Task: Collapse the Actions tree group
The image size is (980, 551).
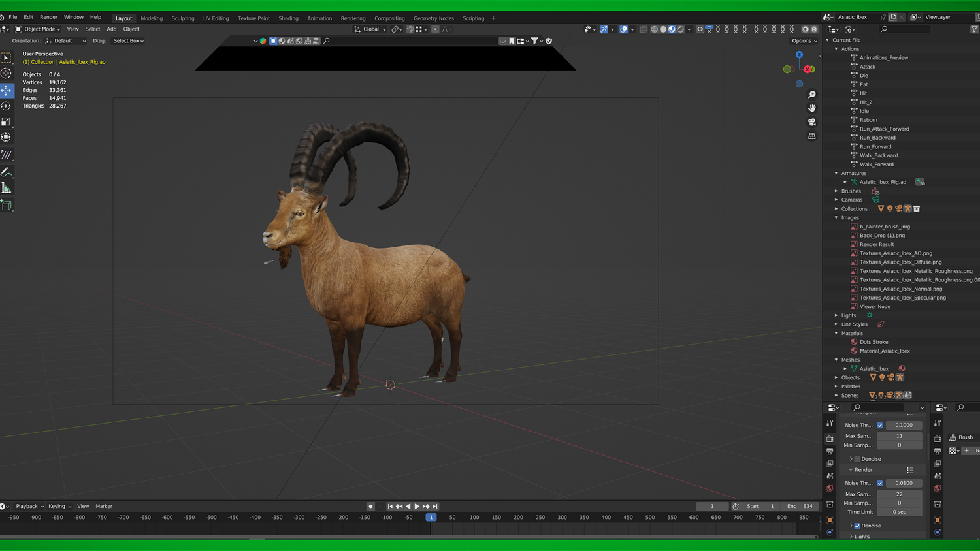Action: click(836, 49)
